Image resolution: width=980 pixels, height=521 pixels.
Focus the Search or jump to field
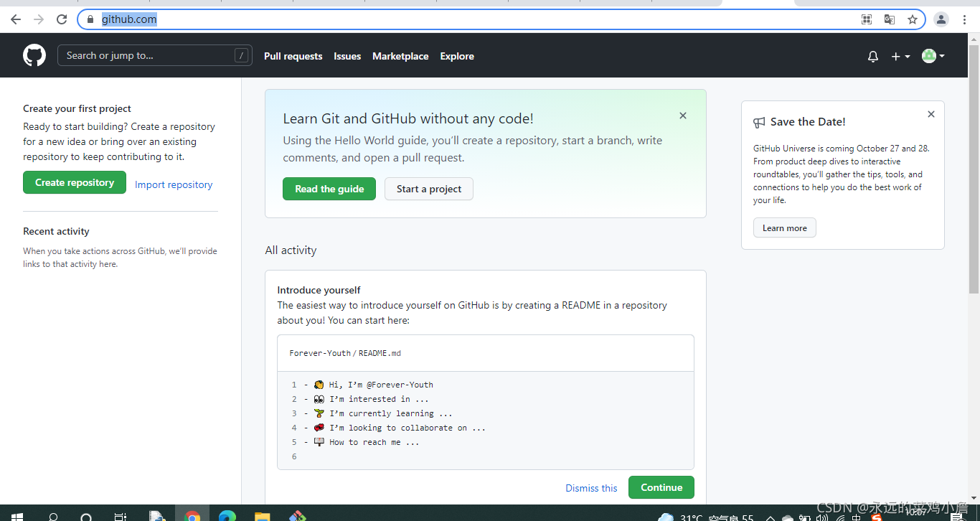click(x=155, y=56)
